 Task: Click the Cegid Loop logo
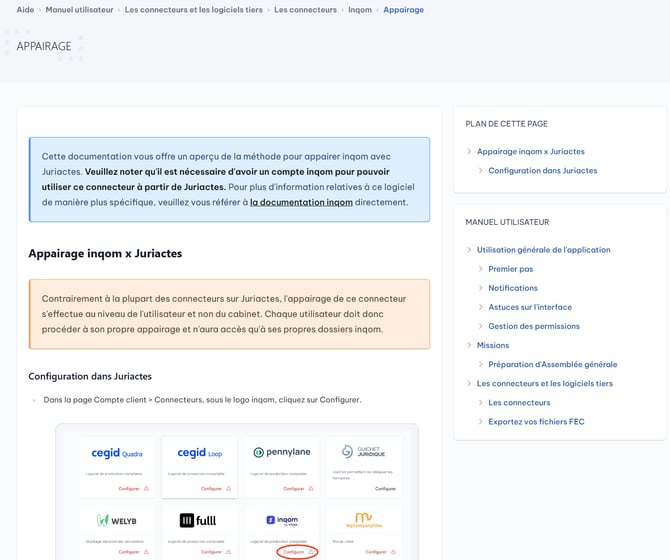[199, 453]
